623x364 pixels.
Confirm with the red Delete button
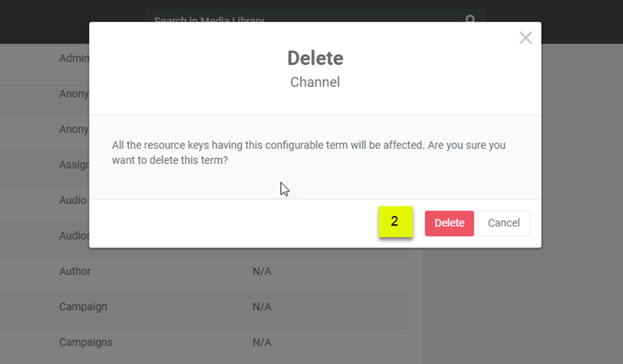coord(449,224)
